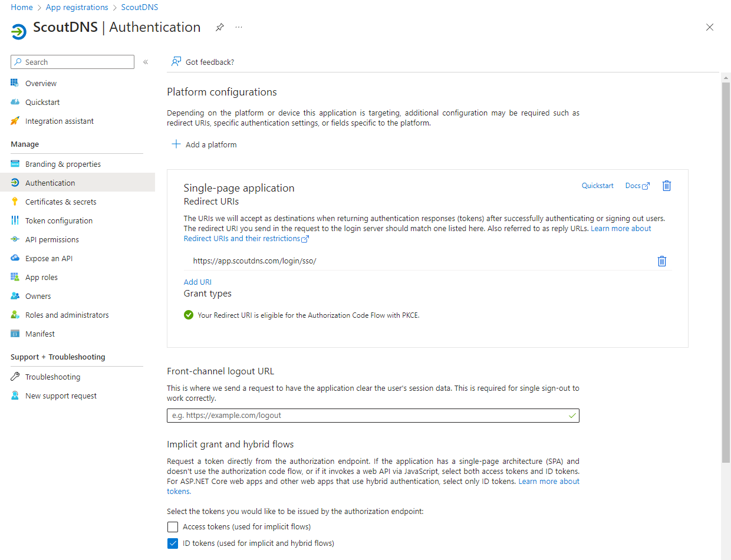The height and width of the screenshot is (560, 731).
Task: Click the Front-channel logout URL field
Action: click(373, 416)
